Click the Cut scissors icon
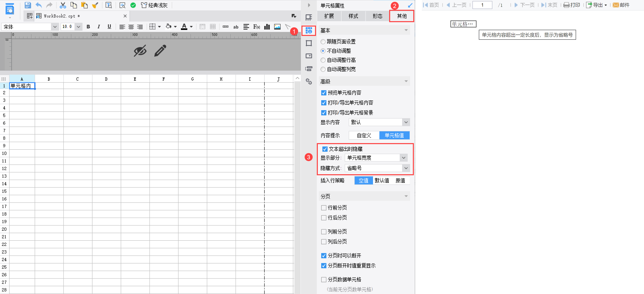 point(63,5)
